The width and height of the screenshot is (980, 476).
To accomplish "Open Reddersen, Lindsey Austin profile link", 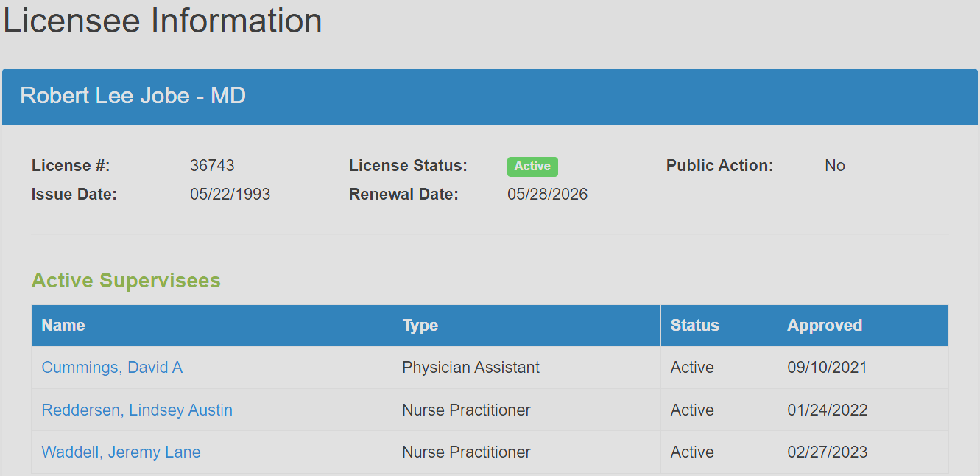I will pyautogui.click(x=137, y=410).
